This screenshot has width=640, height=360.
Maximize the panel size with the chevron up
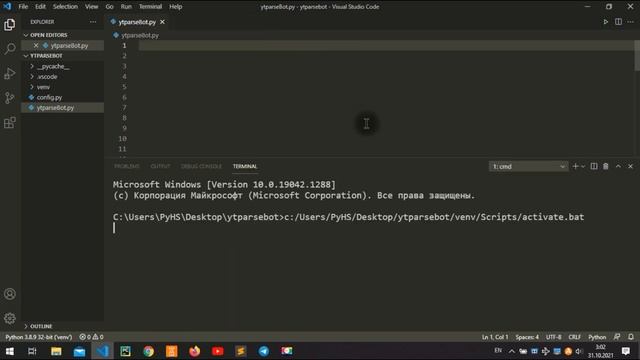click(x=618, y=166)
